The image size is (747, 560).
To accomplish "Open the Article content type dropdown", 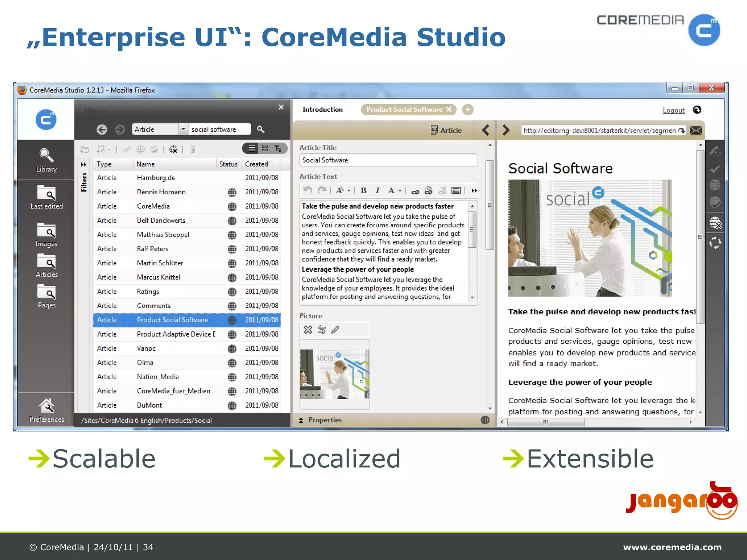I will tap(183, 129).
